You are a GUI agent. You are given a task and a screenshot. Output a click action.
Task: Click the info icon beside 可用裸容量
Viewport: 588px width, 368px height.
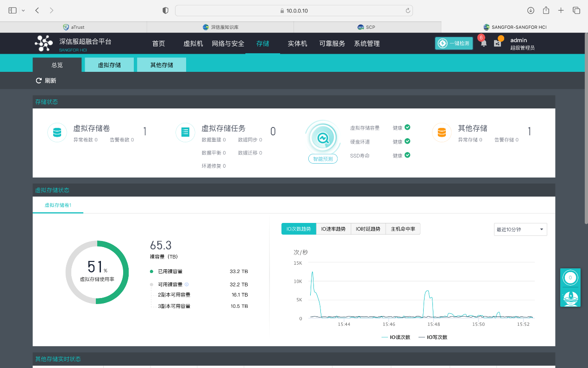[x=187, y=285]
